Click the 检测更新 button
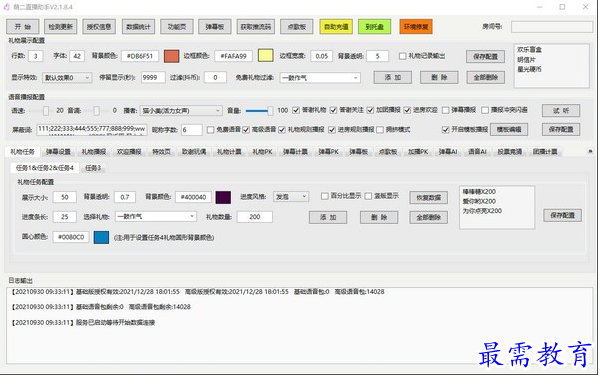Screen dimensions: 600x386 (60, 27)
